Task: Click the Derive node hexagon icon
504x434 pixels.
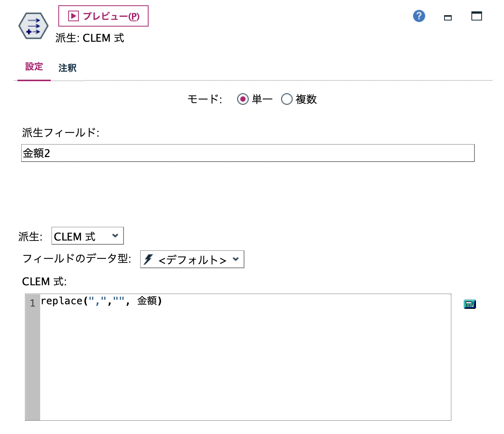Action: (33, 25)
